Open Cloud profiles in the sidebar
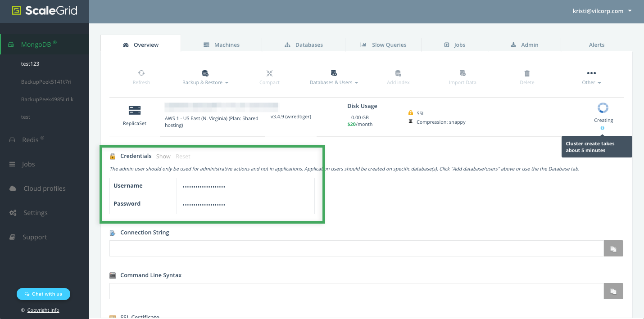The image size is (644, 319). [45, 189]
